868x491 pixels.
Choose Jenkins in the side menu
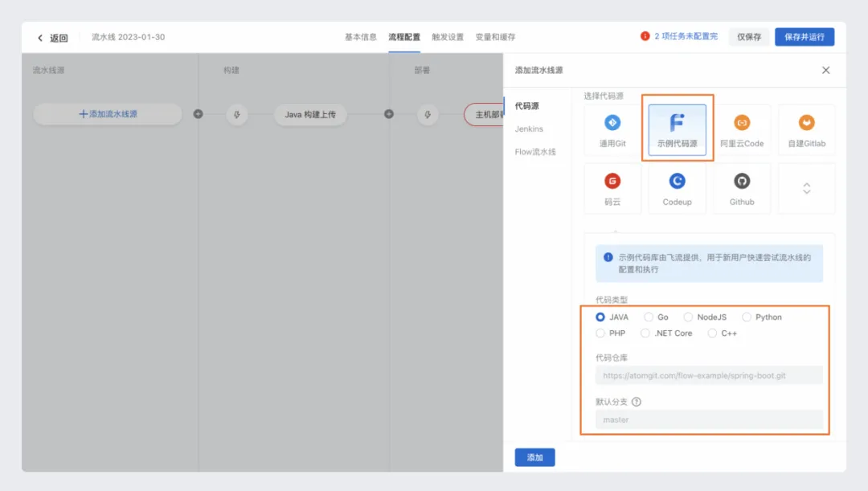tap(529, 129)
